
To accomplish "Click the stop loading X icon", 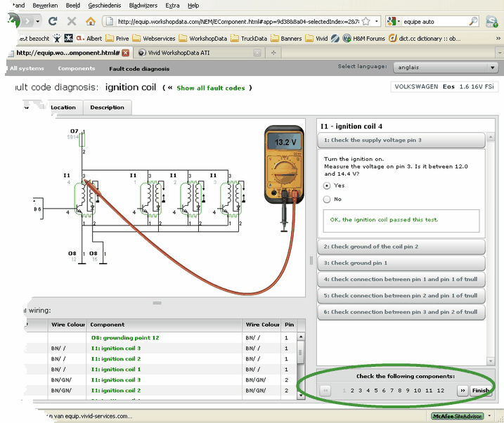I will pos(72,22).
